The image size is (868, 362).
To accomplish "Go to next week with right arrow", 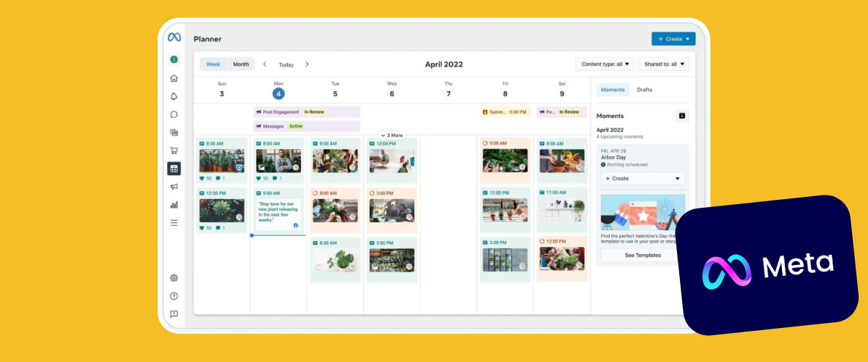I will (307, 64).
